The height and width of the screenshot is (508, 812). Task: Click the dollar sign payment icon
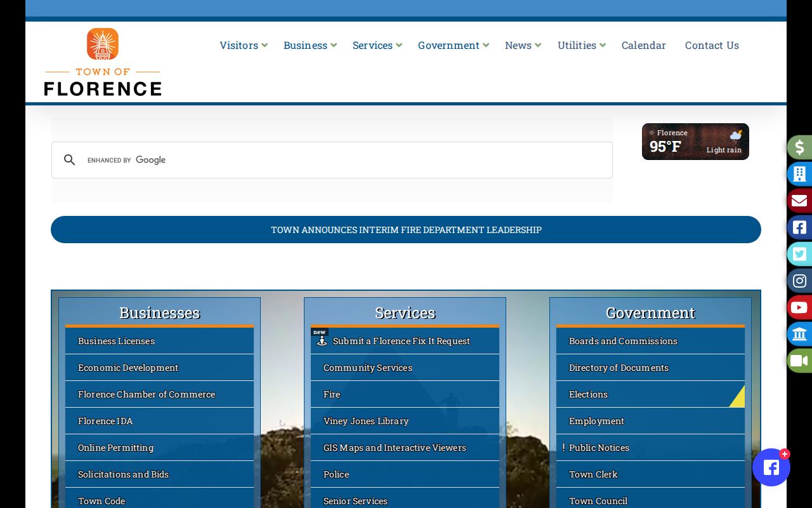click(799, 147)
